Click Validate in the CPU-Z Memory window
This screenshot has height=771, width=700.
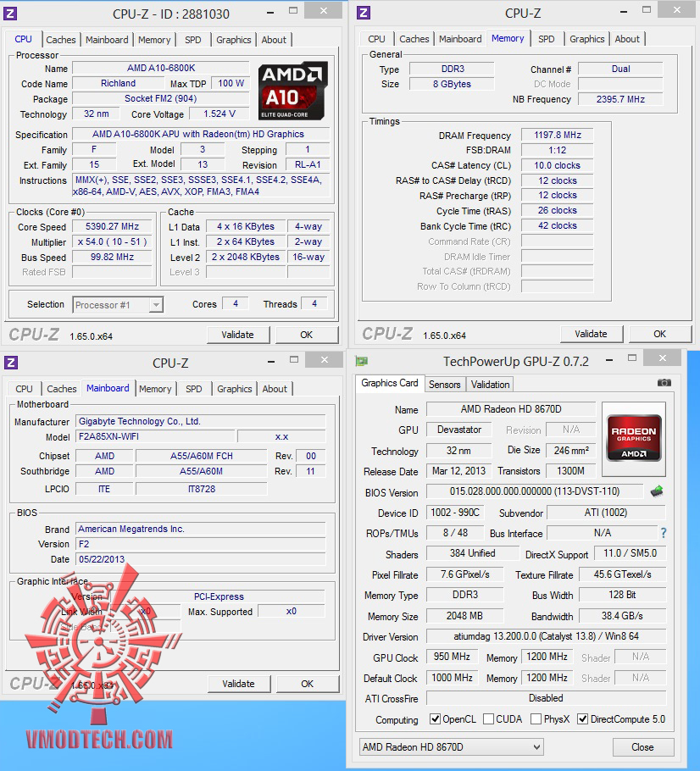click(592, 334)
